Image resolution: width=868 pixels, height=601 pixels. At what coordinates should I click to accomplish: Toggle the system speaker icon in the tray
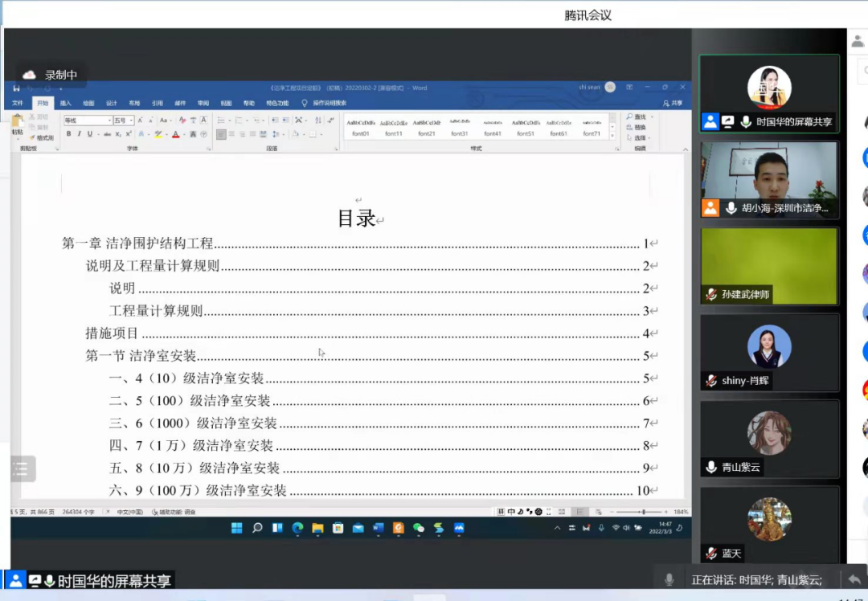tap(625, 527)
